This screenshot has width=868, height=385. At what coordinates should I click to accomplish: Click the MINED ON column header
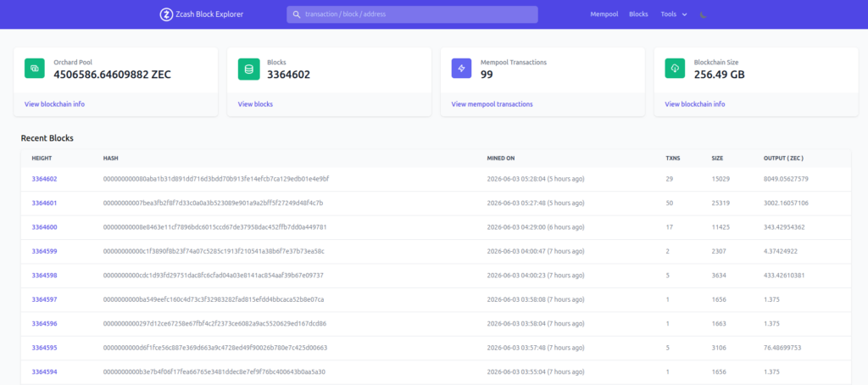click(501, 159)
